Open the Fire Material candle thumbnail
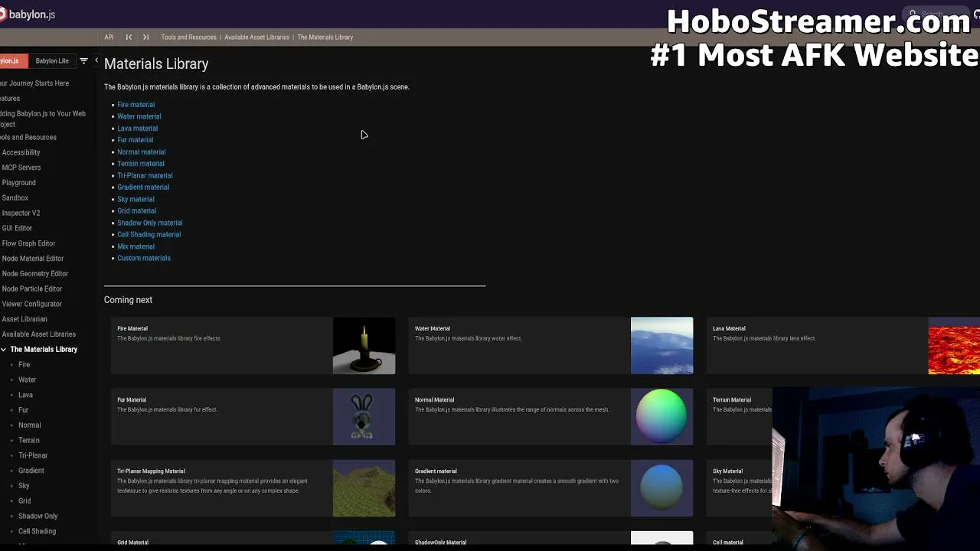The image size is (980, 551). click(364, 346)
